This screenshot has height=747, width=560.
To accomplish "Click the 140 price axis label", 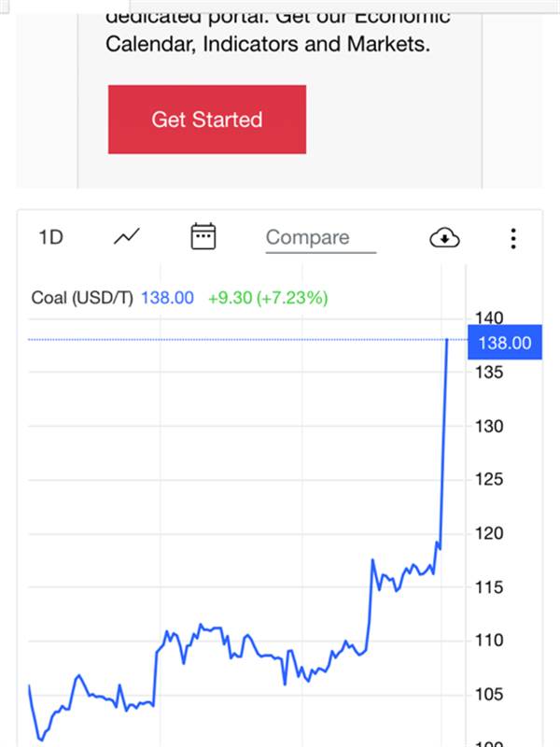I will coord(488,319).
